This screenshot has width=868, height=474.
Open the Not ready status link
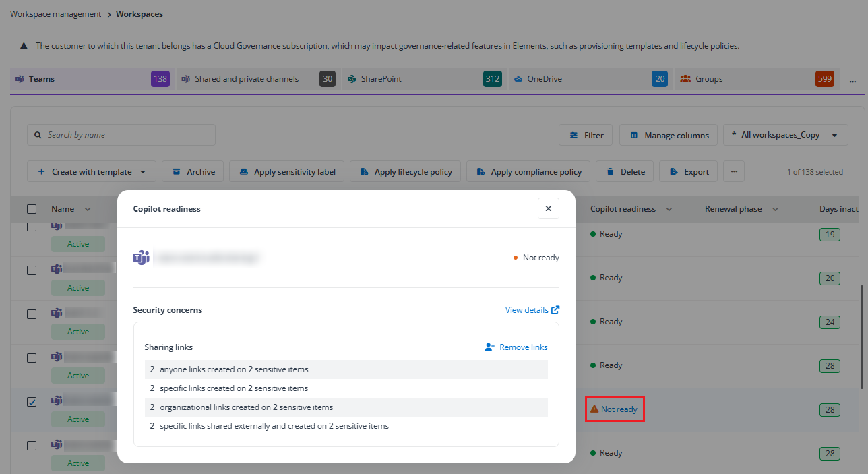click(619, 409)
